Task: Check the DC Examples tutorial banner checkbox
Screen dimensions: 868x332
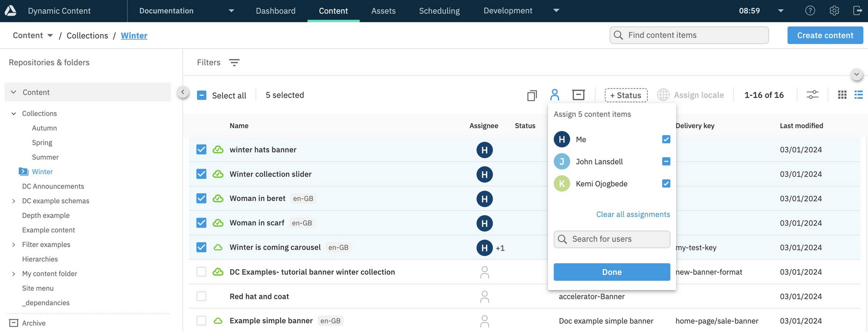Action: click(201, 272)
